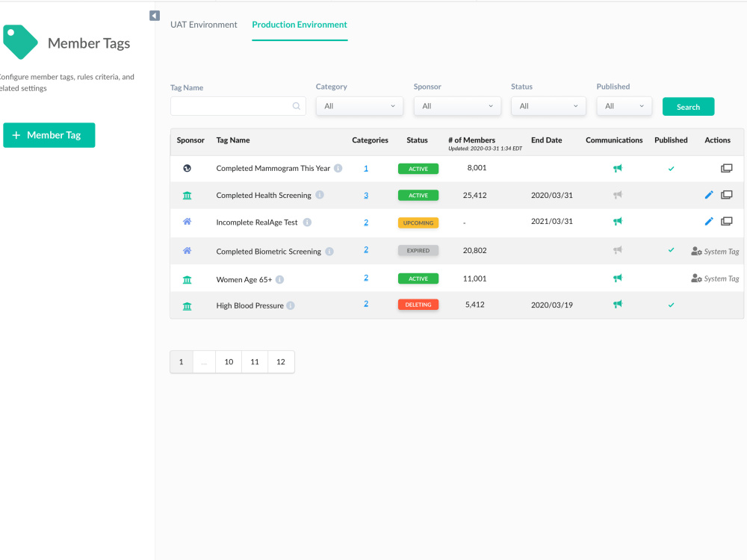Click the pencil icon for Incomplete RealAge Test
Screen dimensions: 747x560
(x=709, y=222)
